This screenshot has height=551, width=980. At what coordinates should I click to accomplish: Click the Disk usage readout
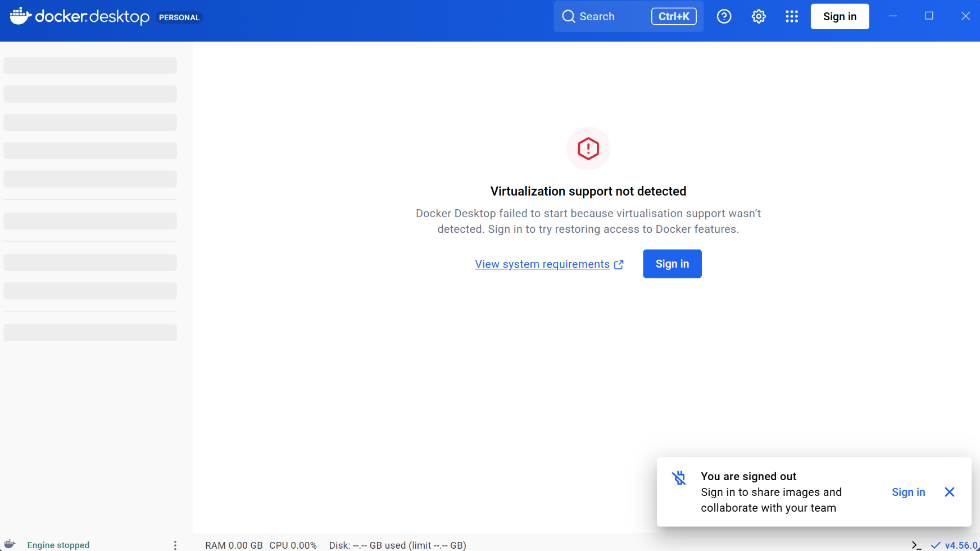point(397,545)
